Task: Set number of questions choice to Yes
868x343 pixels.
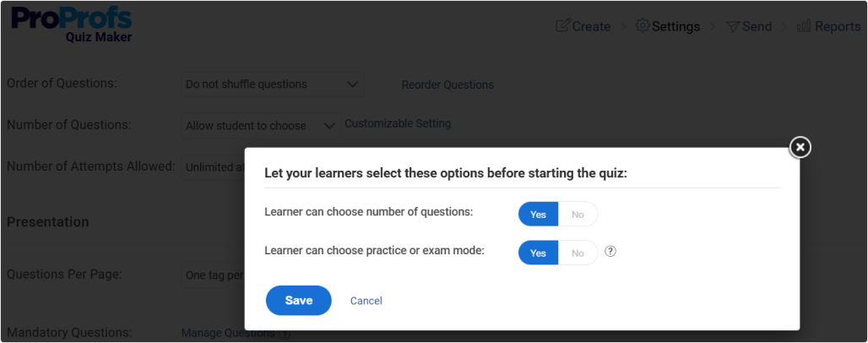Action: click(538, 215)
